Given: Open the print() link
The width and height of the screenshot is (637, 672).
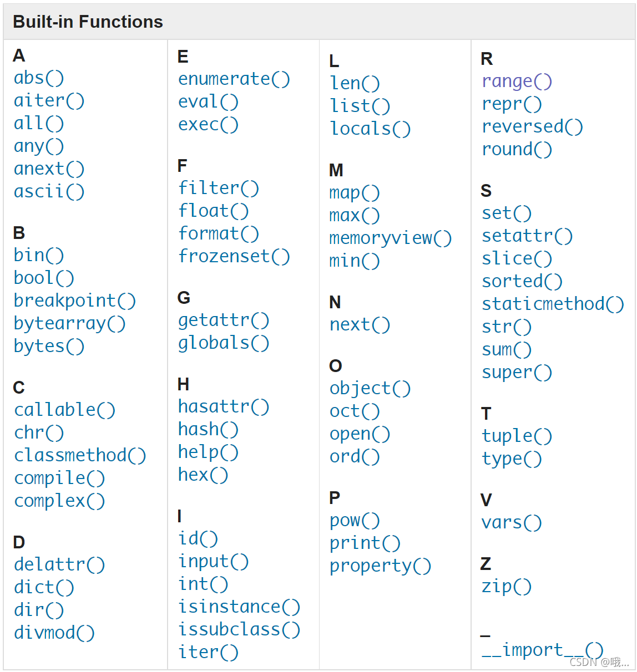Looking at the screenshot, I should [x=365, y=543].
